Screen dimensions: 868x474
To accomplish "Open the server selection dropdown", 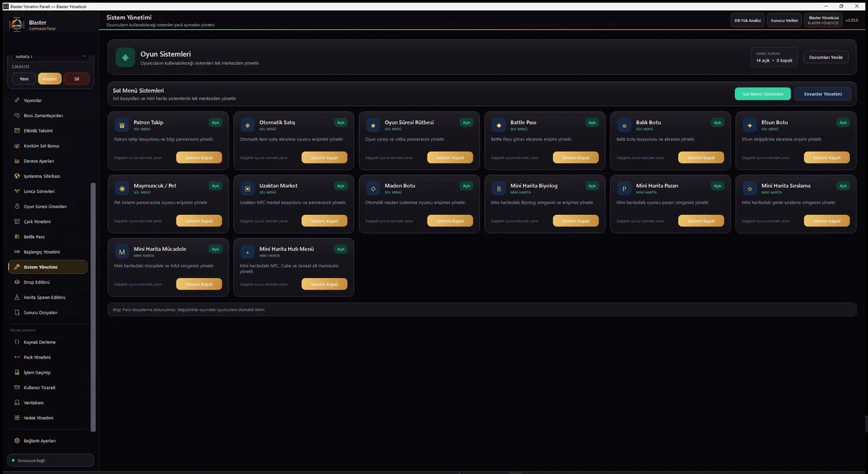I will point(52,56).
